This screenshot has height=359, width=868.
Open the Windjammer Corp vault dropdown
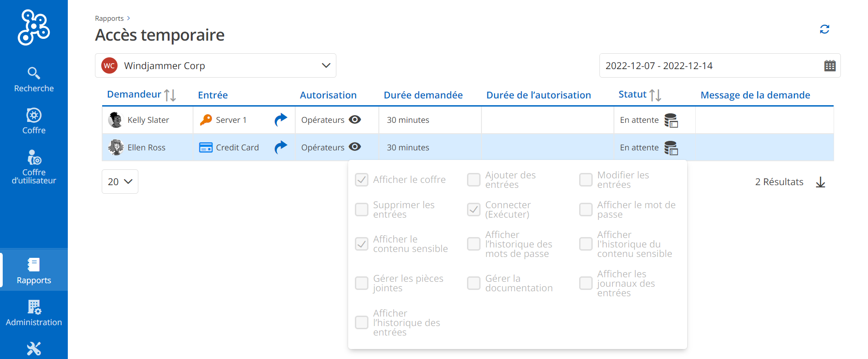click(x=216, y=65)
